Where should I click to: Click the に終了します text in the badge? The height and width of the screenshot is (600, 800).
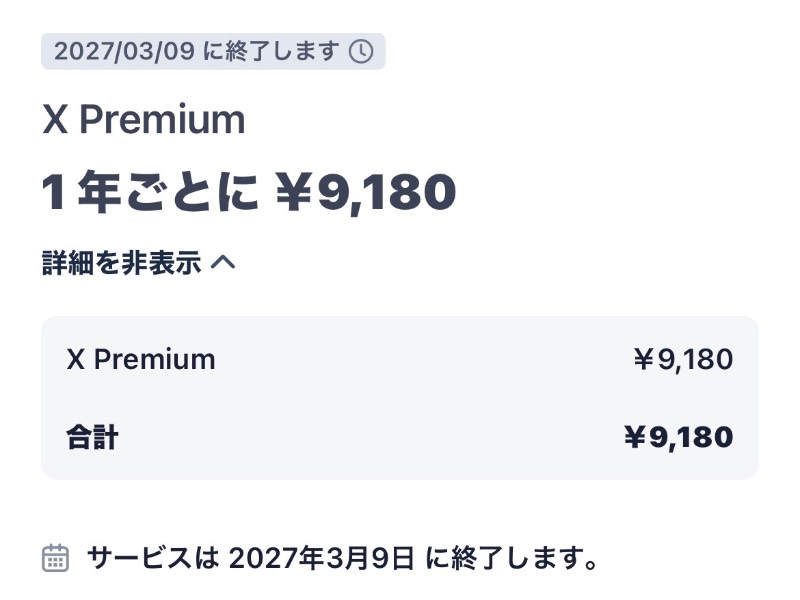click(x=271, y=52)
